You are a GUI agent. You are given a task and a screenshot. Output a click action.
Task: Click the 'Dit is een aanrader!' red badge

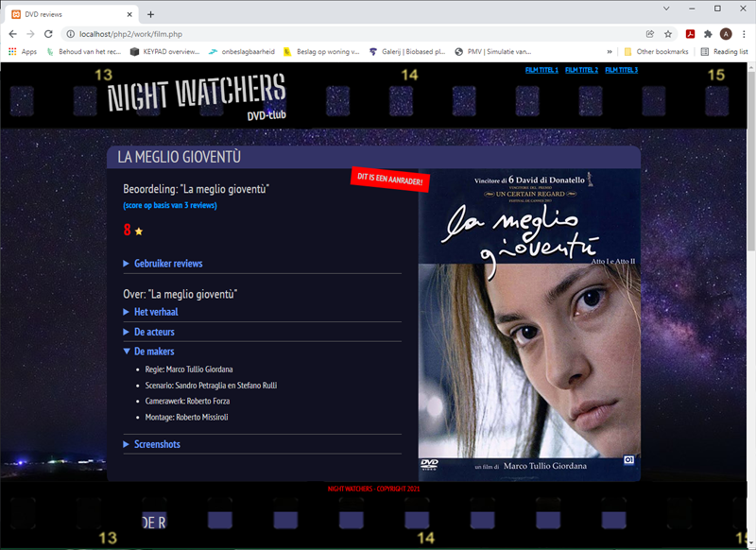point(390,179)
